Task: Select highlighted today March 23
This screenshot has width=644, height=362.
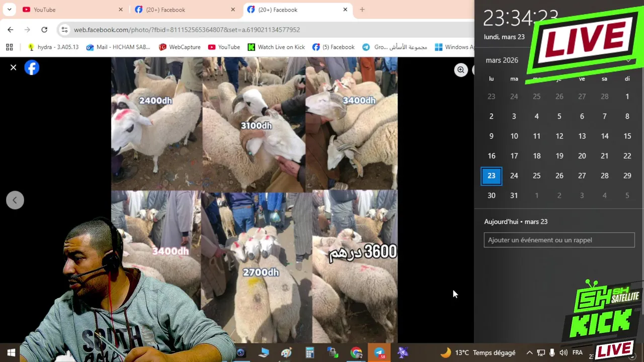Action: 492,176
